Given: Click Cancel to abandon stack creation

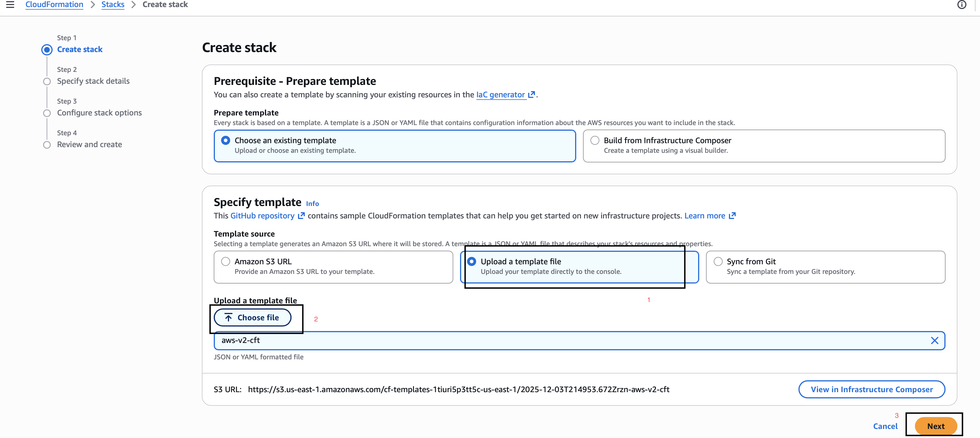Looking at the screenshot, I should [885, 426].
